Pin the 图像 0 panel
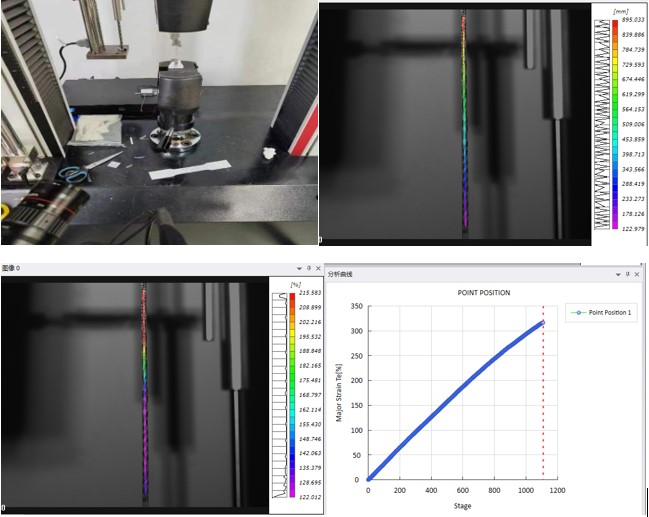Image resolution: width=649 pixels, height=517 pixels. 308,269
